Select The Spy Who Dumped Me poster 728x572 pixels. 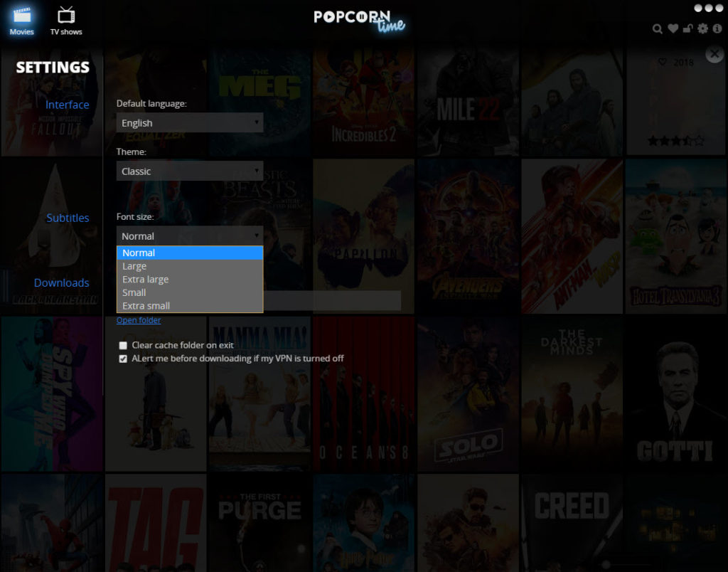tap(51, 394)
